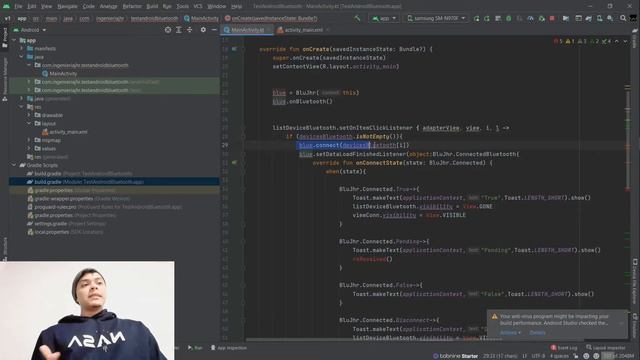Open the VCS menu

click(x=198, y=6)
